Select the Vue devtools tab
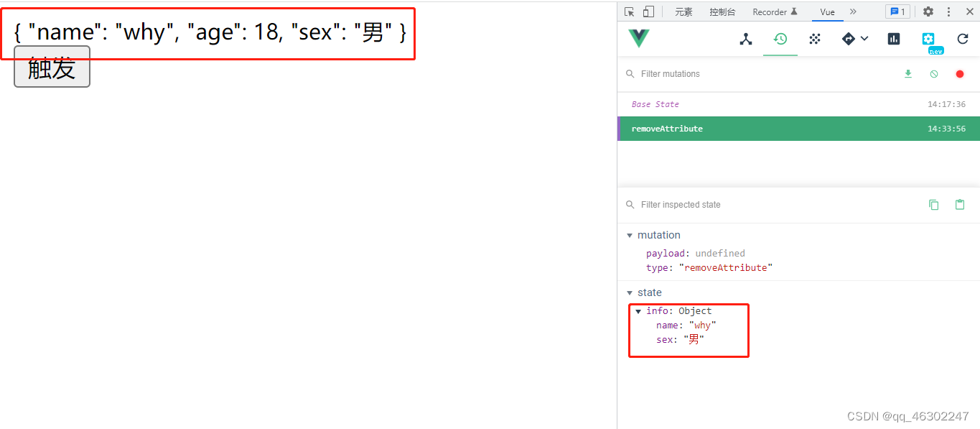This screenshot has width=980, height=429. pyautogui.click(x=828, y=12)
